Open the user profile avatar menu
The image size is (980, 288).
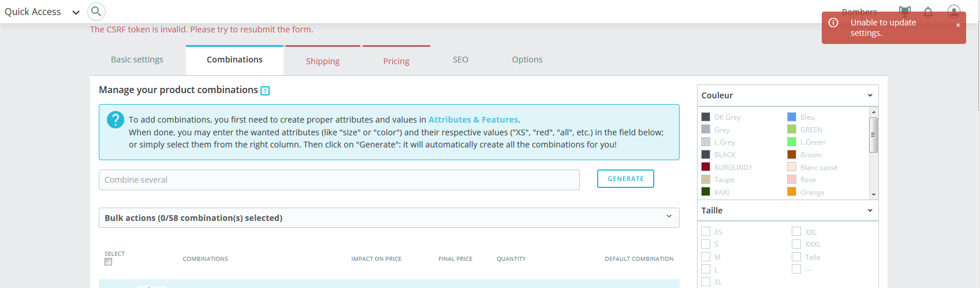(x=953, y=12)
